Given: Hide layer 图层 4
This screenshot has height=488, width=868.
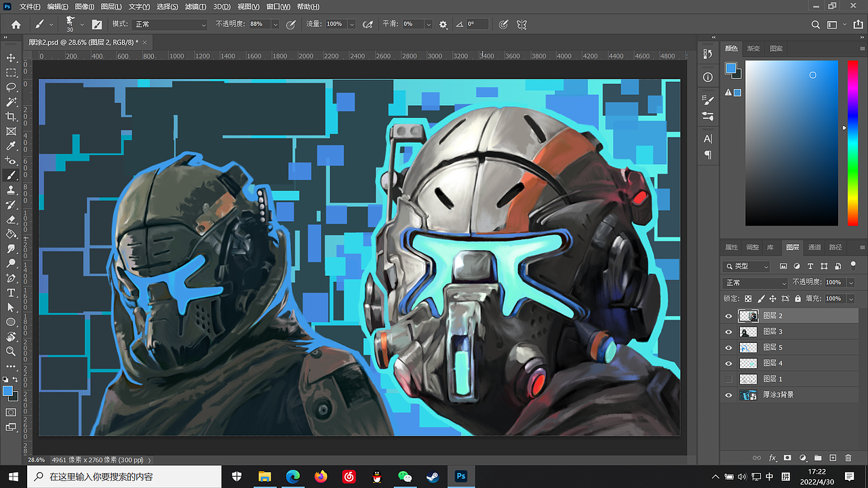Looking at the screenshot, I should 729,363.
